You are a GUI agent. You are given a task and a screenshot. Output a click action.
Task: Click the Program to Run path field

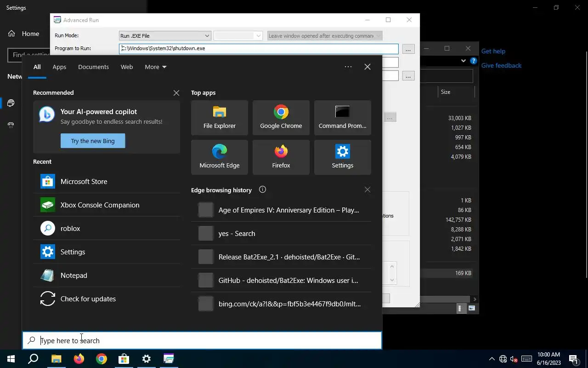pos(259,48)
